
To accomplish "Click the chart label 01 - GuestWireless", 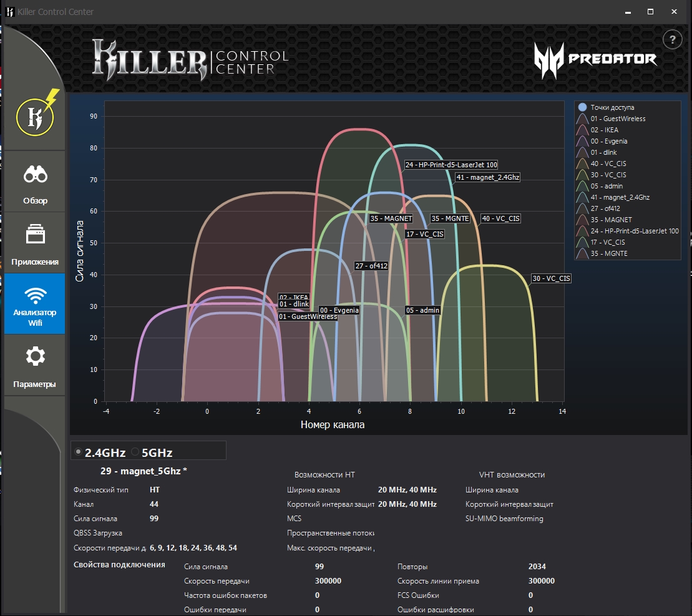I will tap(308, 316).
